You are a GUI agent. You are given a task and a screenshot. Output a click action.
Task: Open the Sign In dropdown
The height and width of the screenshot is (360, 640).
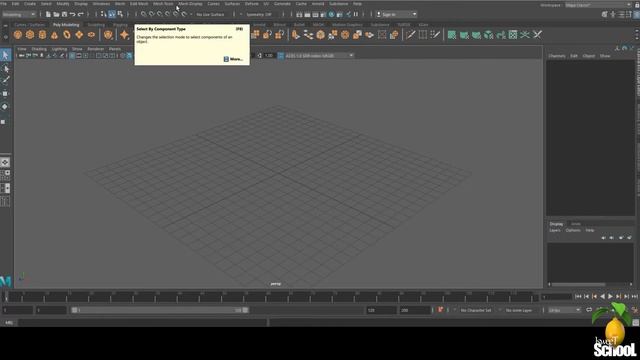(x=396, y=14)
